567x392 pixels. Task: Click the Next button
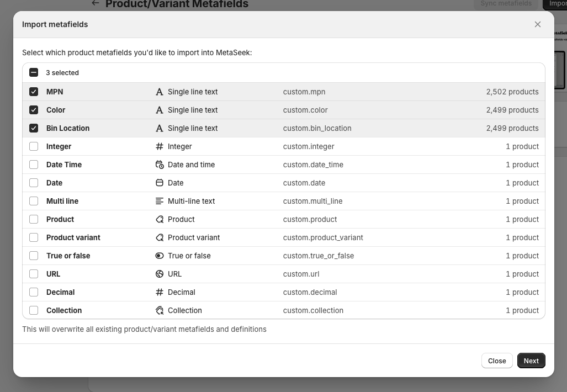tap(531, 361)
